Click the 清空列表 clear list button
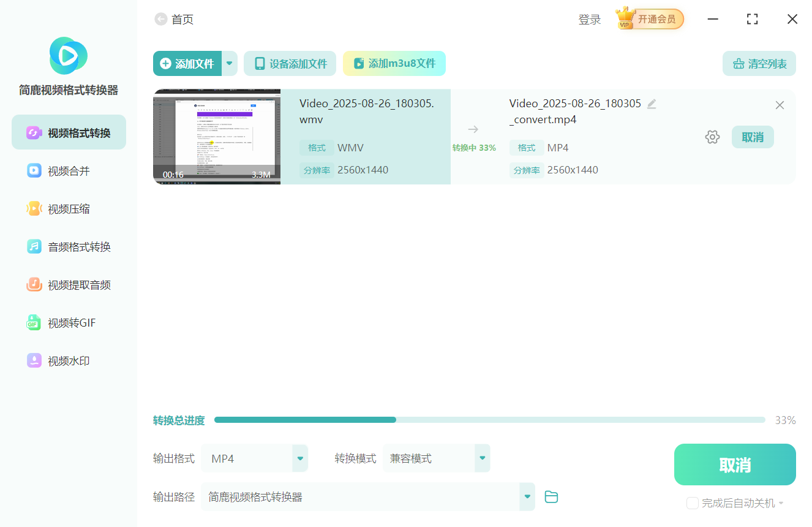Image resolution: width=812 pixels, height=527 pixels. pos(759,64)
